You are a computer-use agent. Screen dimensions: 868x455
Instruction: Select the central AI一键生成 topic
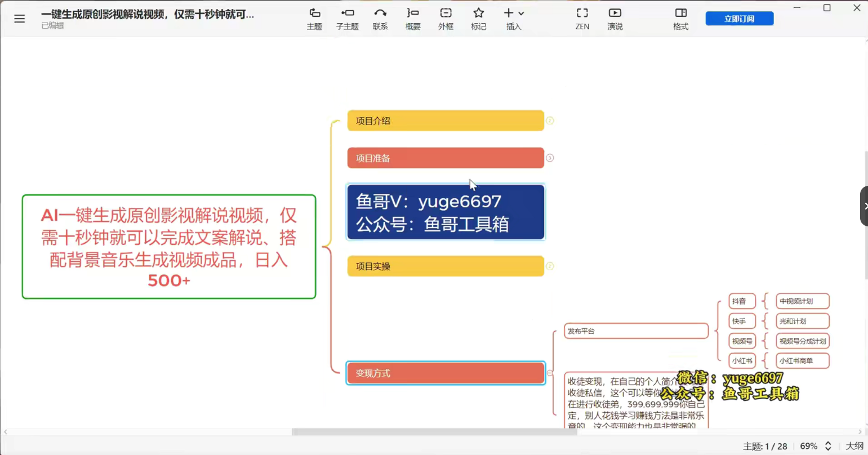pos(169,247)
